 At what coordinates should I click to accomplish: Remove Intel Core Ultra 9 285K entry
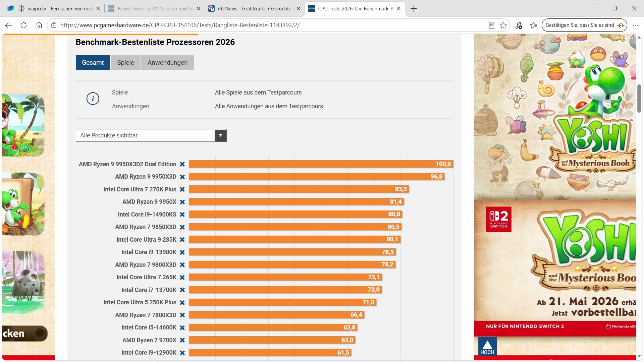182,240
